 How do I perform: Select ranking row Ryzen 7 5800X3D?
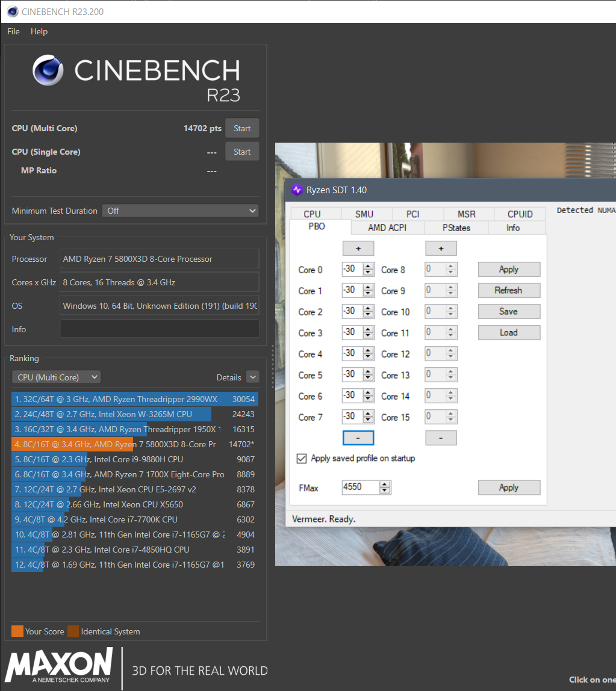click(x=135, y=444)
